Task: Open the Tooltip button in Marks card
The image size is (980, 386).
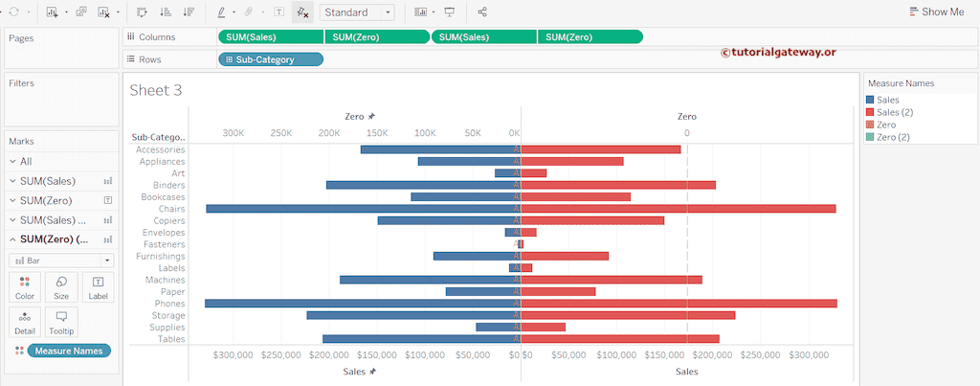Action: (61, 321)
